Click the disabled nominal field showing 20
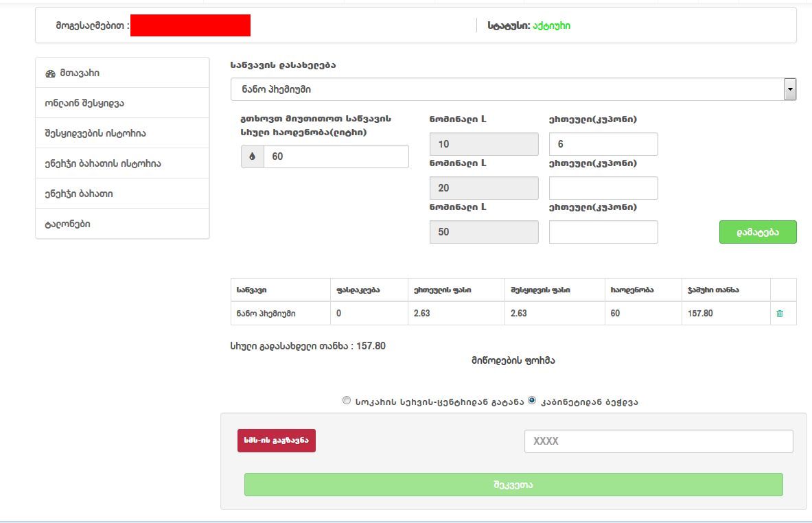The width and height of the screenshot is (812, 523). point(484,188)
